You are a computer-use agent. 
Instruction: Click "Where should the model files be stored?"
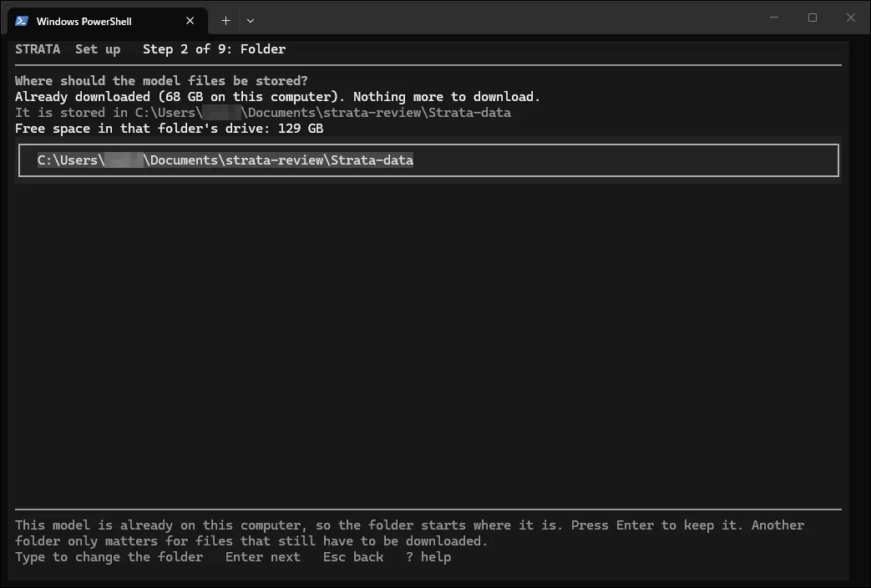click(161, 81)
